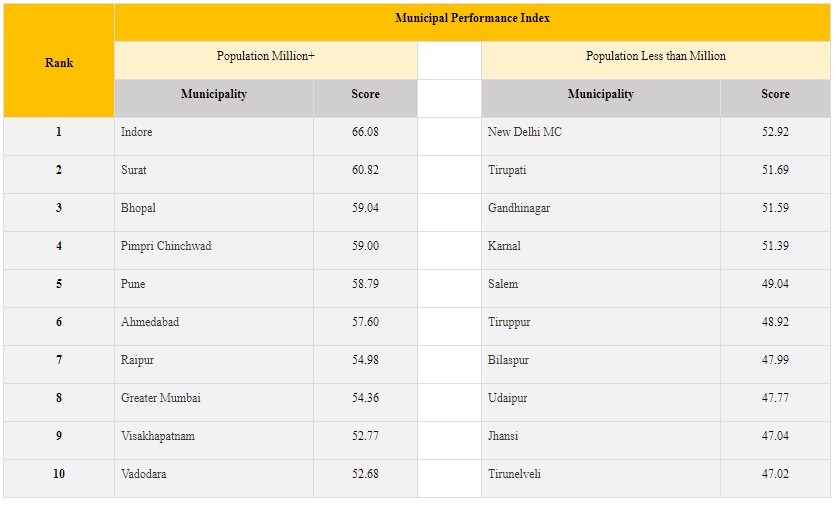Select the Pimpri Chinchwad cell
The width and height of the screenshot is (837, 505).
214,250
